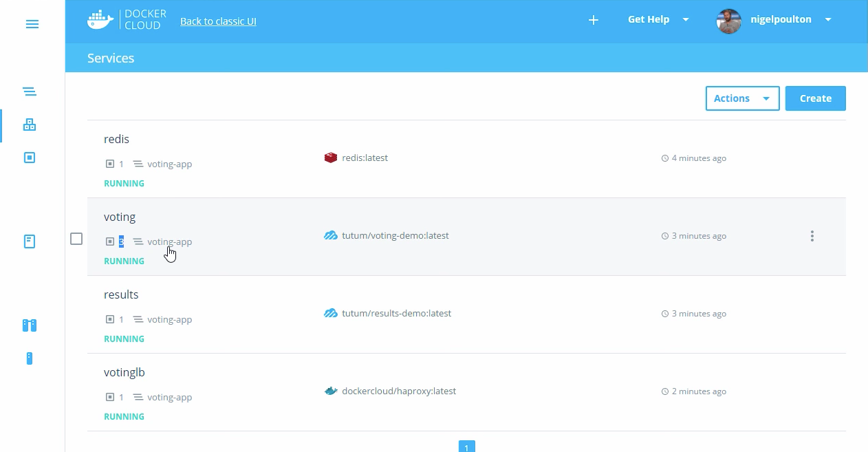The image size is (868, 452).
Task: Click redis:latest image text
Action: click(x=365, y=158)
